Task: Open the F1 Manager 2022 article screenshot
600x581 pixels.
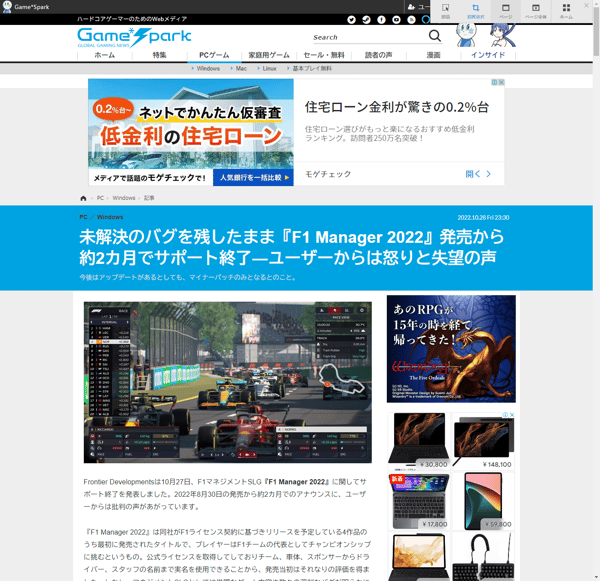Action: click(x=228, y=382)
